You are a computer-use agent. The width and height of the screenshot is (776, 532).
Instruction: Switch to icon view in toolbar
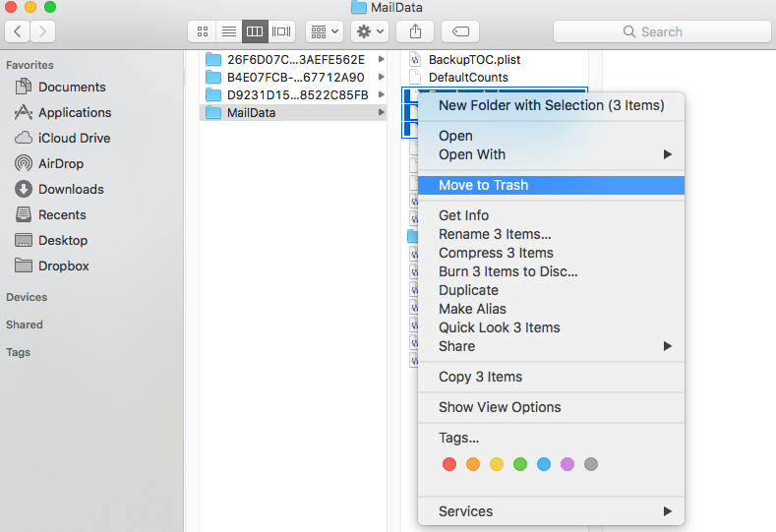tap(202, 31)
